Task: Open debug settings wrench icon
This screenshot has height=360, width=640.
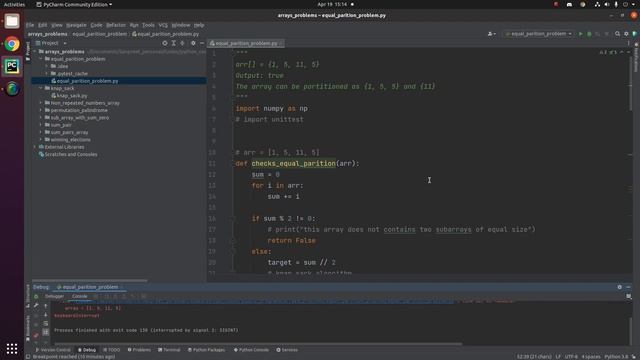Action: click(36, 305)
